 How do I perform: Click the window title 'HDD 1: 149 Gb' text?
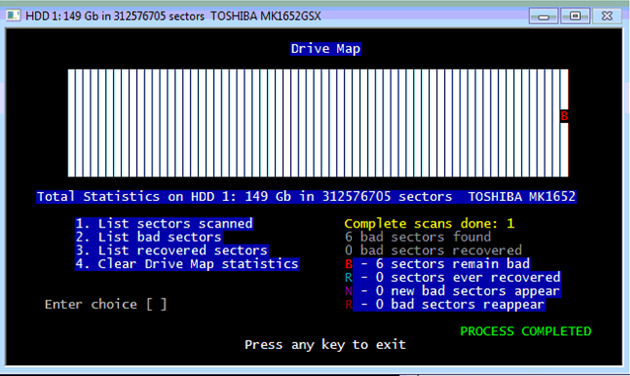pos(173,16)
